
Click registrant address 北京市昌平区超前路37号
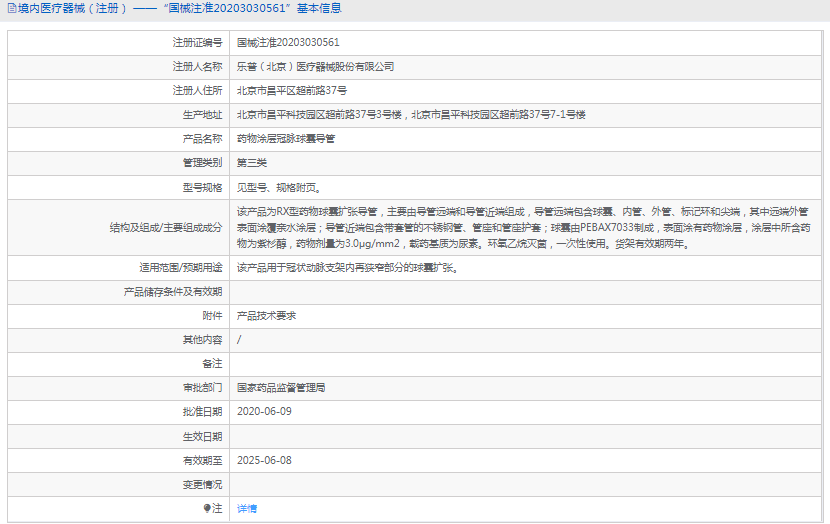292,91
